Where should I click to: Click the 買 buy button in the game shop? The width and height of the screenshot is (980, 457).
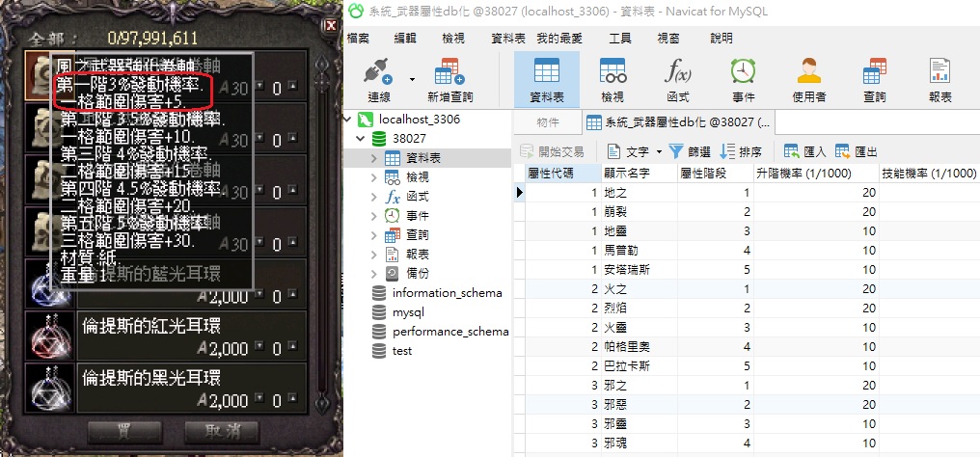(x=124, y=430)
